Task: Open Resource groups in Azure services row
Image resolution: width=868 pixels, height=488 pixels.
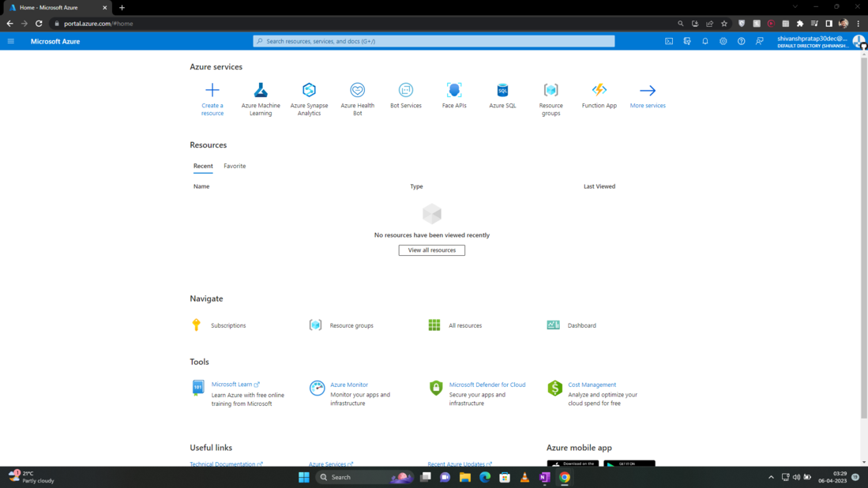Action: click(550, 99)
